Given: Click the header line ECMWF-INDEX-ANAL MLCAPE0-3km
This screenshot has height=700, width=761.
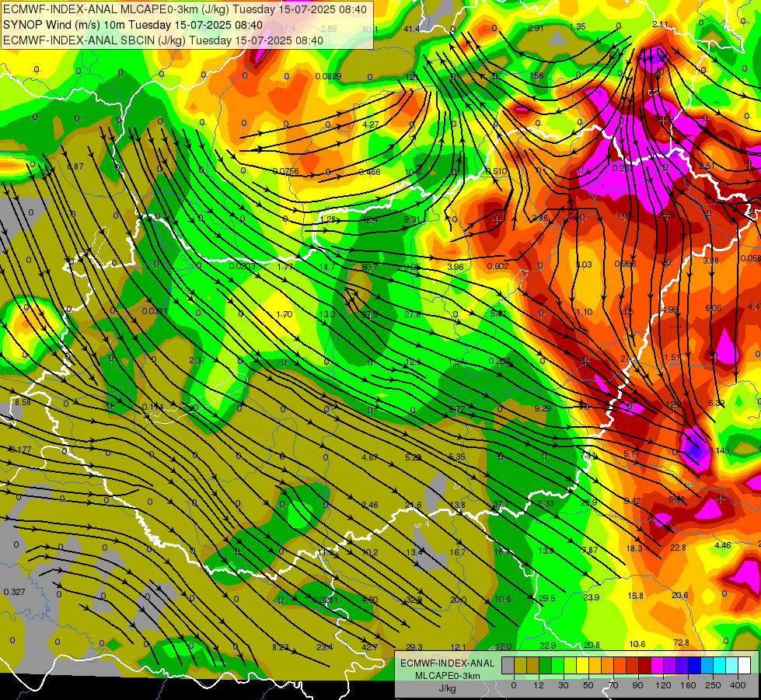Looking at the screenshot, I should [x=185, y=9].
